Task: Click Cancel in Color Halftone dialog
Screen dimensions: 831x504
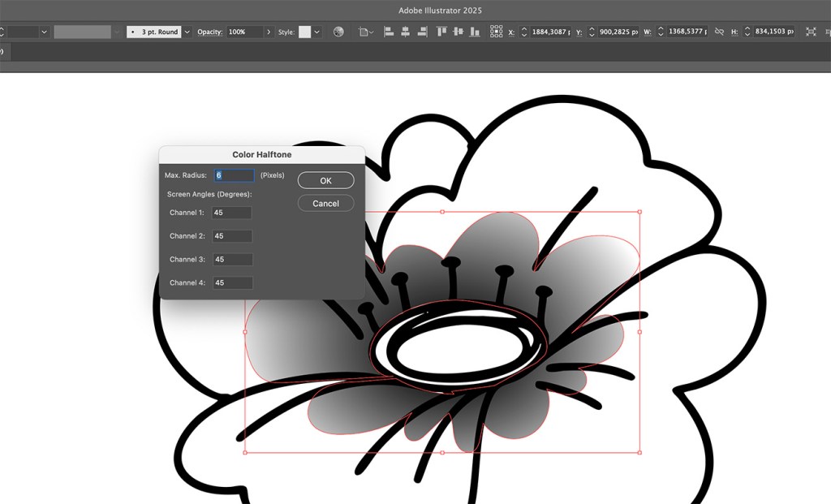Action: [x=325, y=203]
